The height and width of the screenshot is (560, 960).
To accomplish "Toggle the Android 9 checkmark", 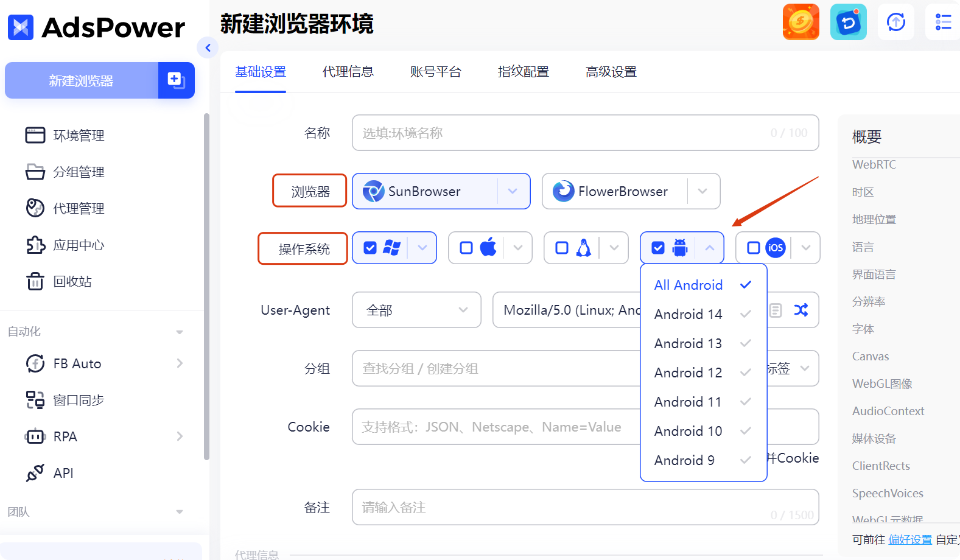I will (x=746, y=460).
